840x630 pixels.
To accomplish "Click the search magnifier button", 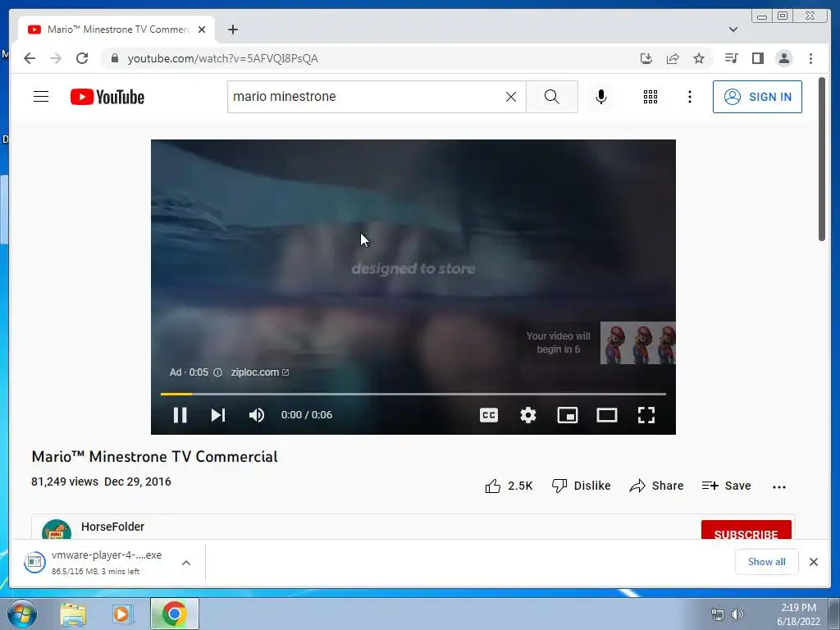I will click(552, 97).
